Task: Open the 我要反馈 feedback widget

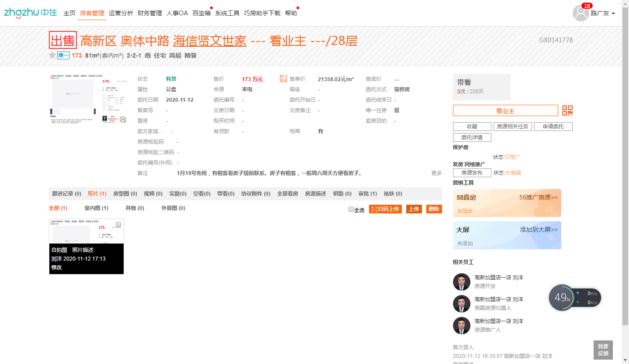Action: tap(603, 350)
